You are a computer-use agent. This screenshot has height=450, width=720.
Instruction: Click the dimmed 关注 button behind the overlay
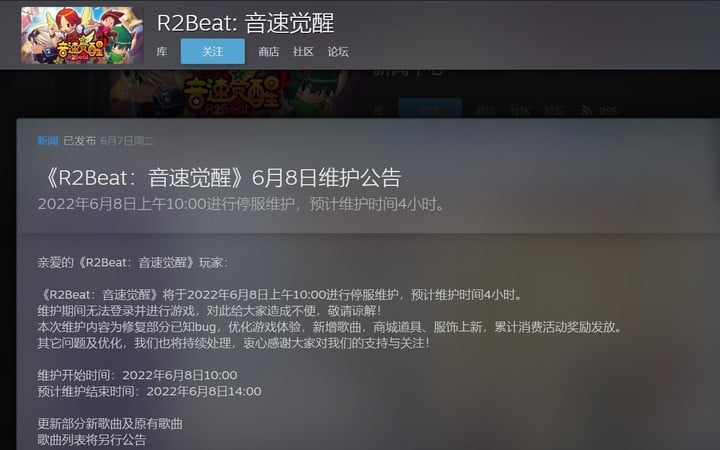429,109
